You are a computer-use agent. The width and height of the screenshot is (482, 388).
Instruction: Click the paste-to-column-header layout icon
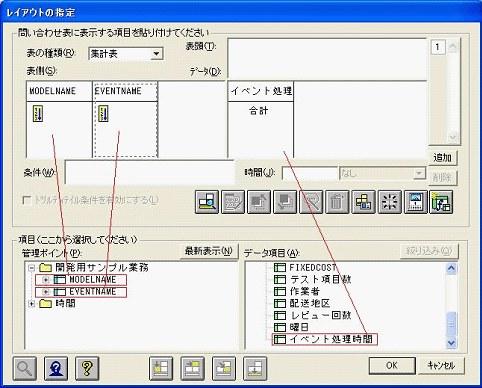(x=192, y=368)
